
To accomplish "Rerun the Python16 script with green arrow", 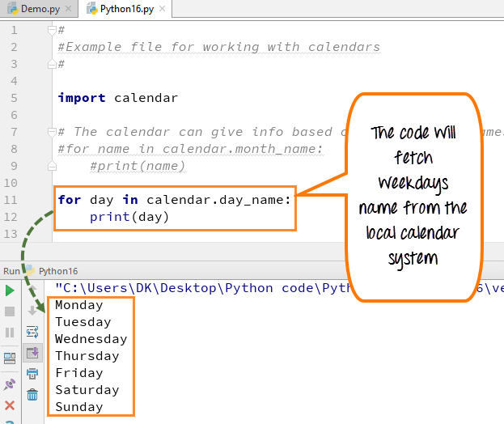I will pos(10,290).
